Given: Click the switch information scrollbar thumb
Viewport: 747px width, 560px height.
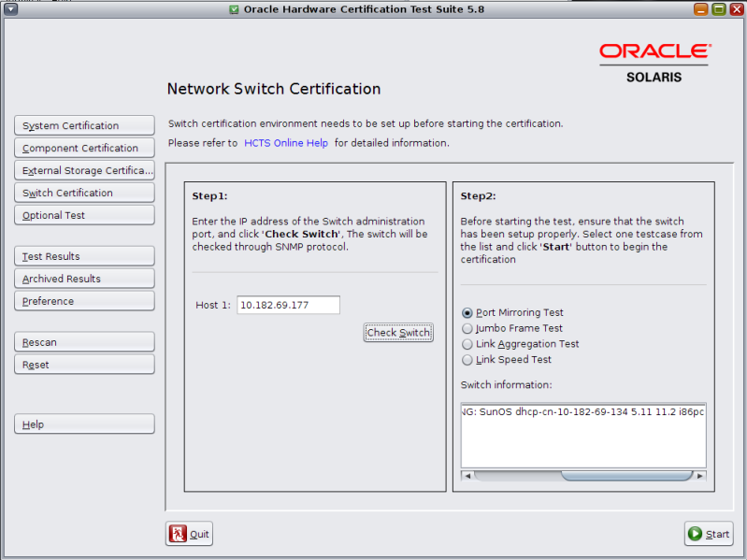Looking at the screenshot, I should 626,476.
